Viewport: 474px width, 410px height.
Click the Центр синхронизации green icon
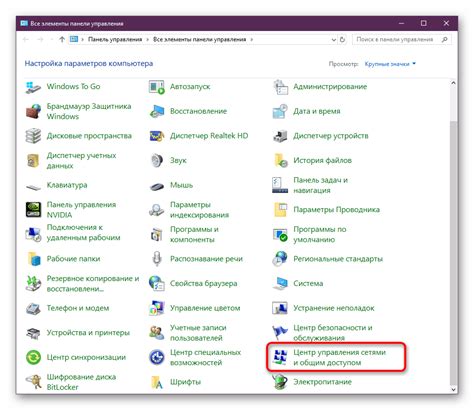33,357
